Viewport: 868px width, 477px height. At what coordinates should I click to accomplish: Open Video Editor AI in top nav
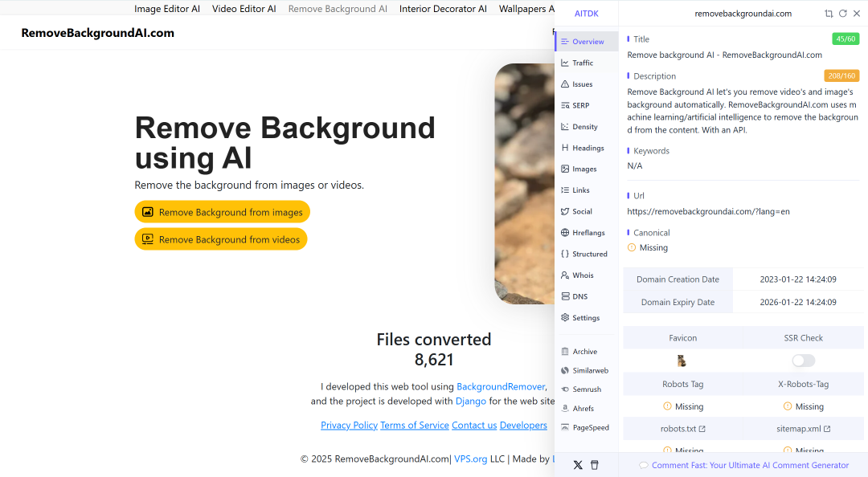244,9
